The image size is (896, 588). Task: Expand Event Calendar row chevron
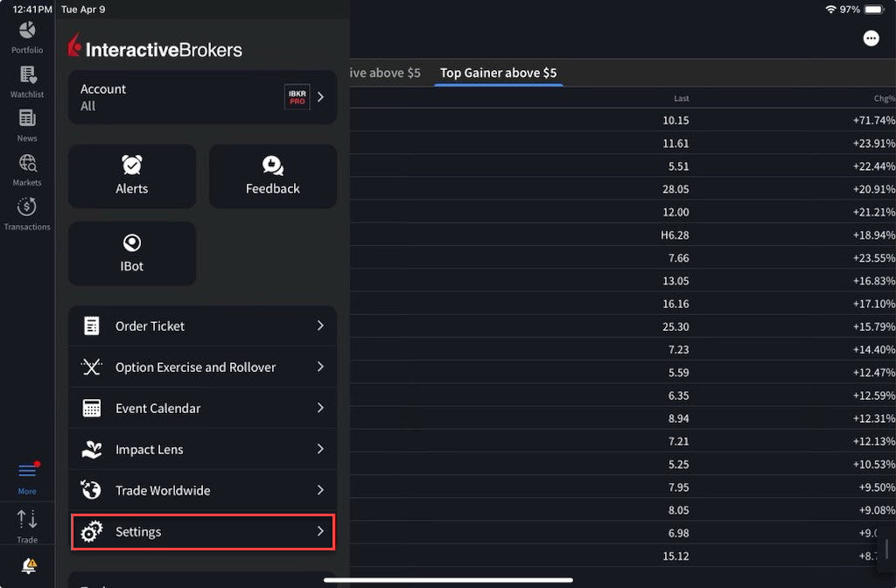point(320,408)
